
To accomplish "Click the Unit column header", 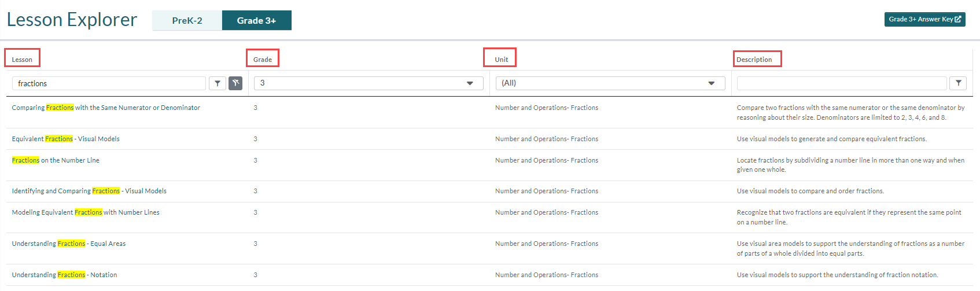I will tap(501, 60).
